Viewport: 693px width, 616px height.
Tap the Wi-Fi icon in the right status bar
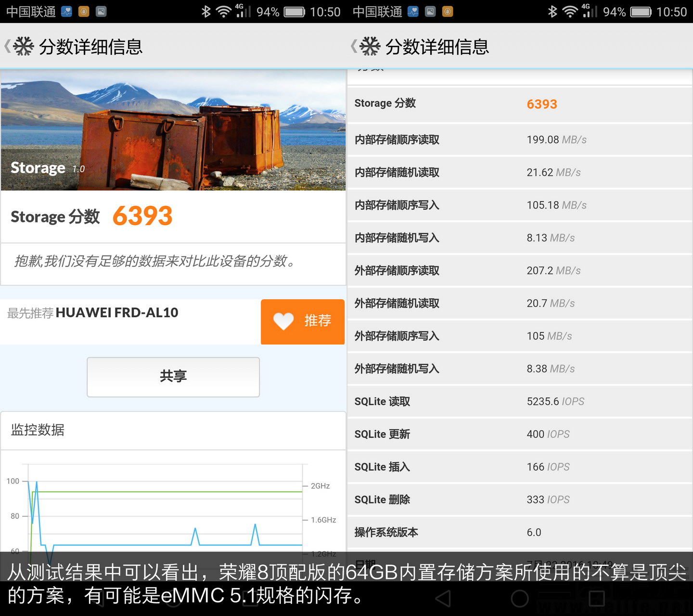[x=570, y=12]
